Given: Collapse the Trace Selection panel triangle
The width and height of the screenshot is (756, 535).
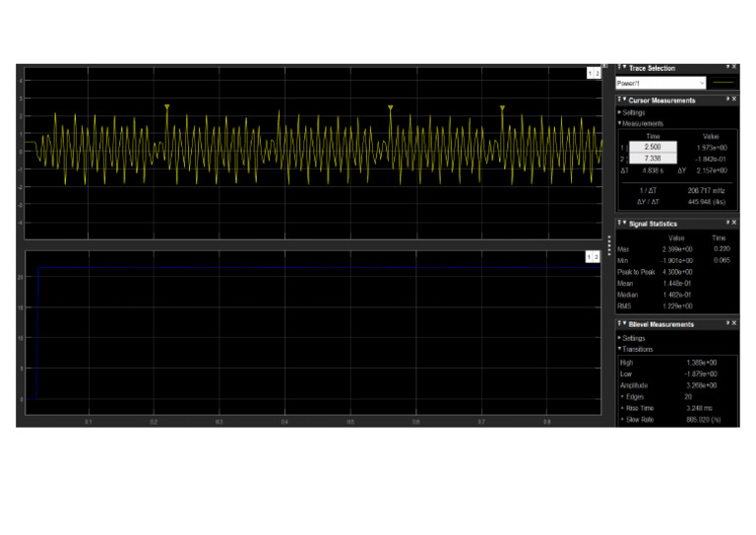Looking at the screenshot, I should coord(624,68).
